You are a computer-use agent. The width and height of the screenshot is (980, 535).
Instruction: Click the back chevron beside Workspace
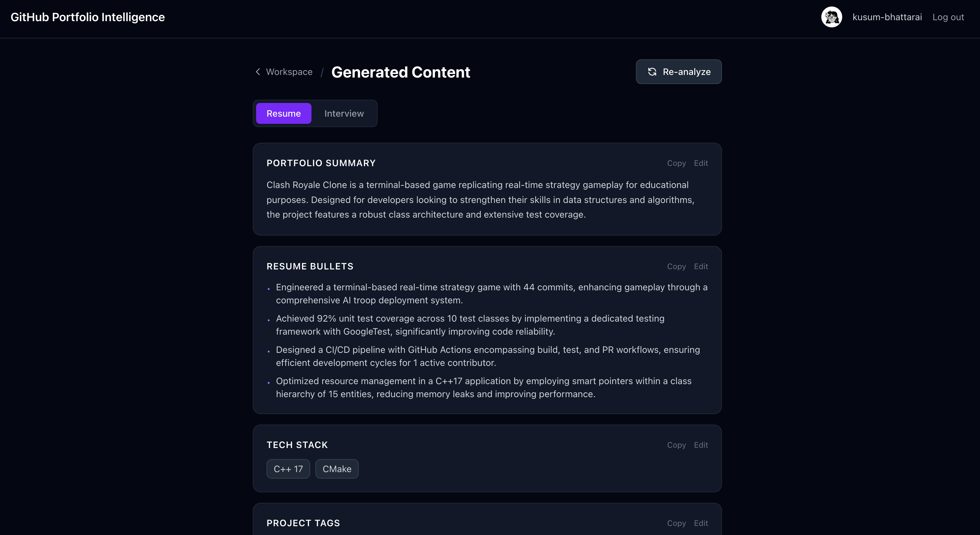tap(258, 72)
